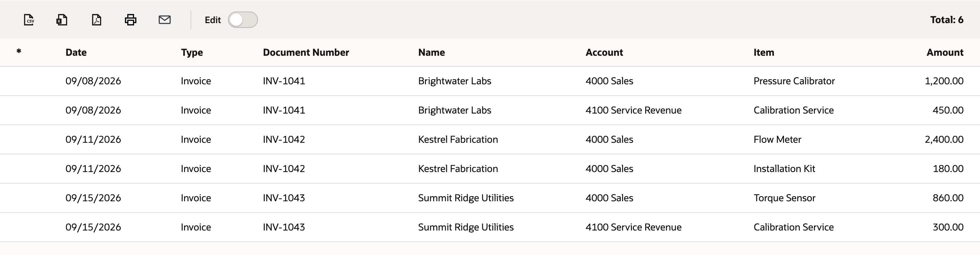
Task: Email the search results
Action: tap(164, 20)
